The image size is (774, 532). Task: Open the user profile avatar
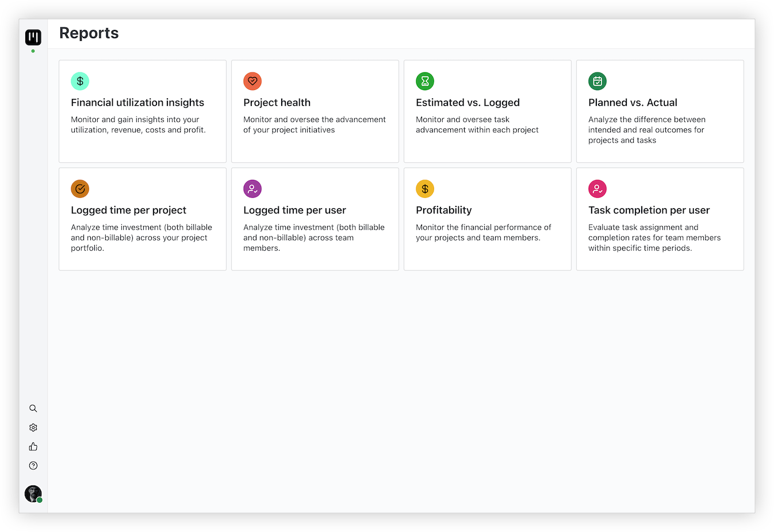(33, 493)
